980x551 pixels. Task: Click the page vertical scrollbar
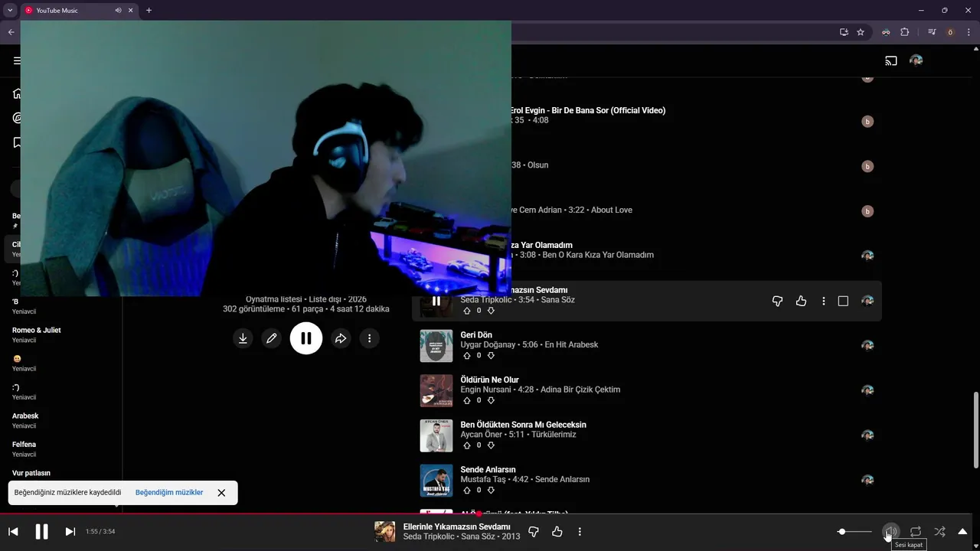tap(975, 429)
